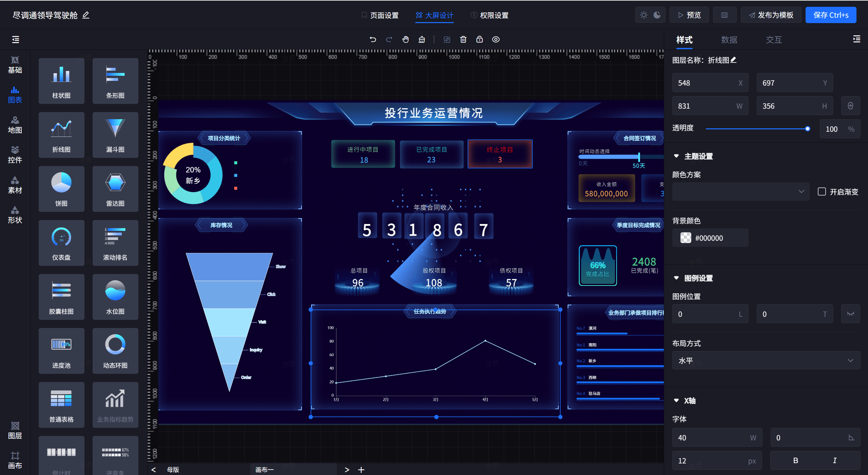This screenshot has height=475, width=868.
Task: Open the Layers panel (图层) in sidebar
Action: pos(15,430)
